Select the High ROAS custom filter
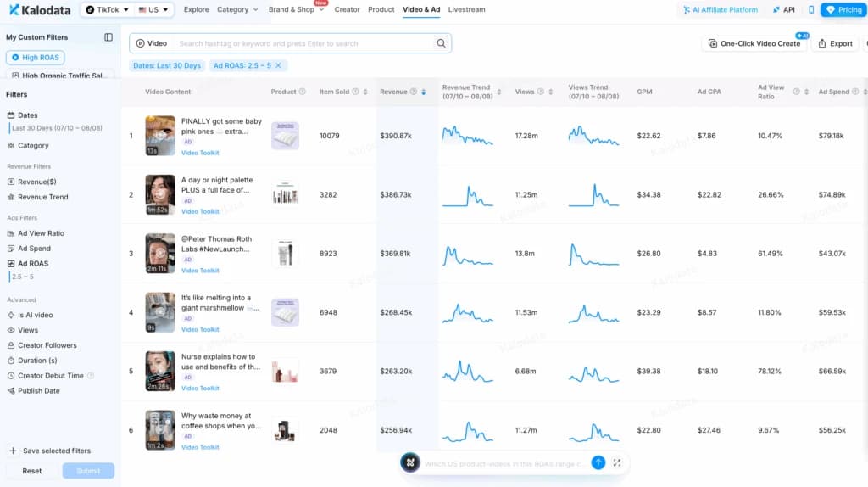This screenshot has width=868, height=487. [x=36, y=57]
